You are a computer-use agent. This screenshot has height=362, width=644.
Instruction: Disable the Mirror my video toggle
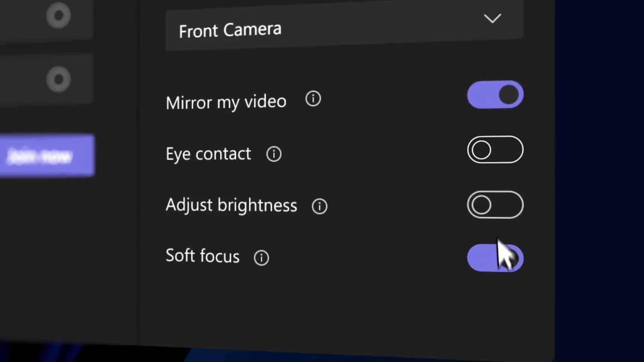[x=495, y=95]
